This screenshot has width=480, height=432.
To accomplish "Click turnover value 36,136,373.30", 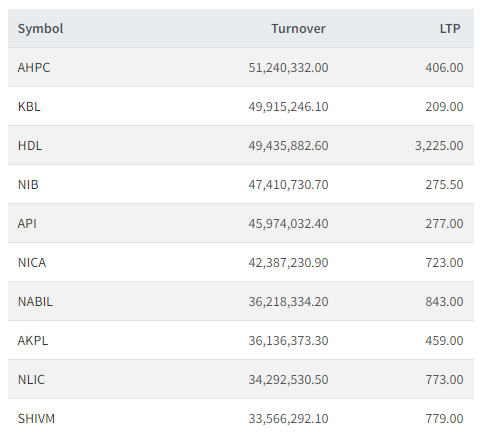I will click(x=288, y=341).
